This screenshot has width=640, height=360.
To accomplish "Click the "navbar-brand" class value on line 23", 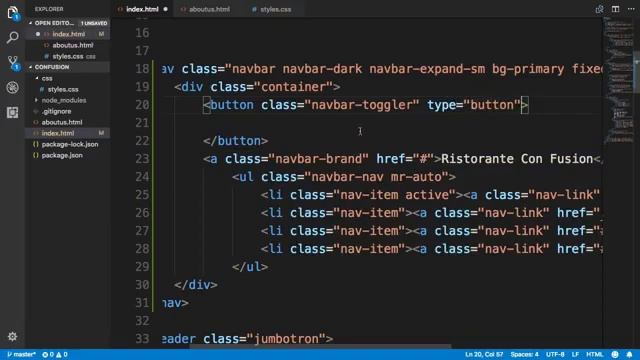I will 318,159.
